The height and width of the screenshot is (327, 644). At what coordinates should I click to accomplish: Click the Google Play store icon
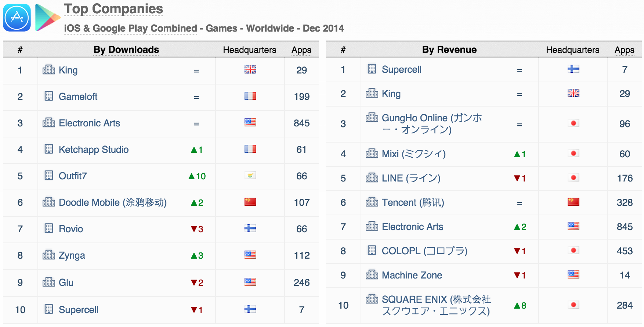[47, 17]
